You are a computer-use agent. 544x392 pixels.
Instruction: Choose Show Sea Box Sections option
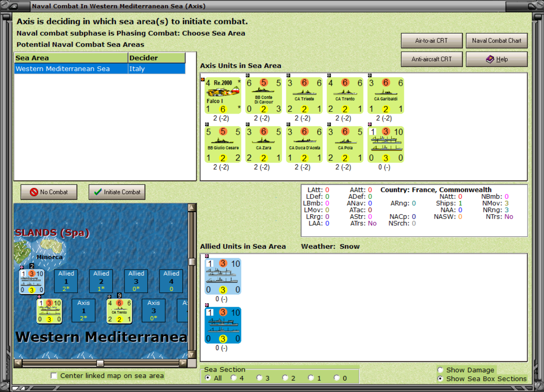[x=440, y=378]
